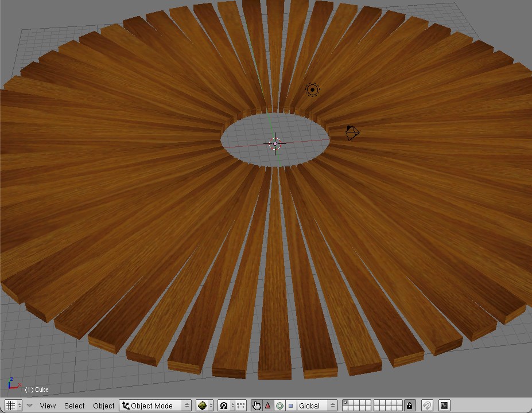Open the Global orientation dropdown

[x=317, y=406]
